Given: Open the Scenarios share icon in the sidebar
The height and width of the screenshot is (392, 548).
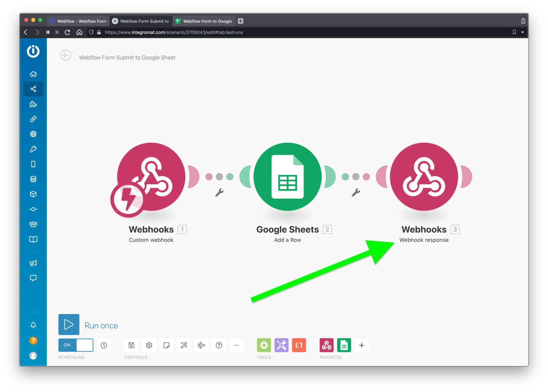Looking at the screenshot, I should click(33, 89).
